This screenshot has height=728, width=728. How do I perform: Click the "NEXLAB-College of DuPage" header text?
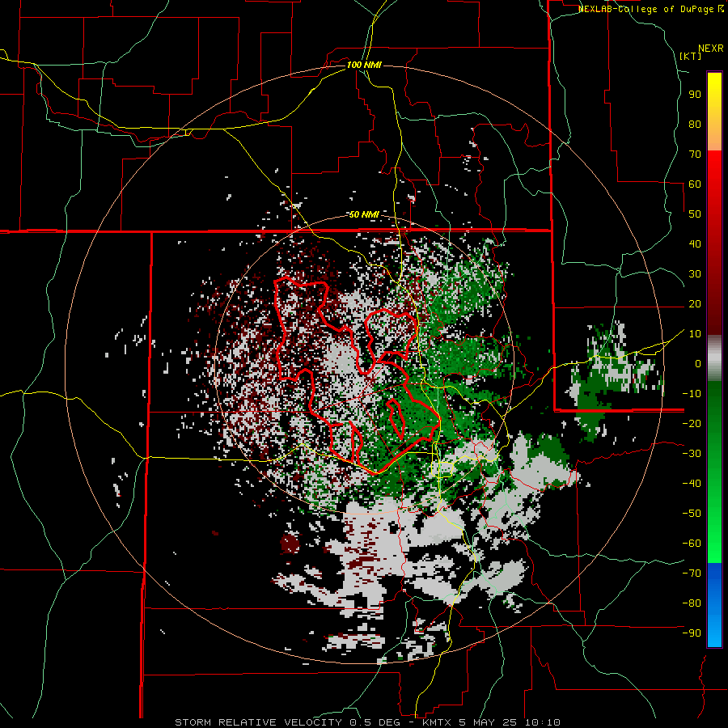pyautogui.click(x=647, y=9)
